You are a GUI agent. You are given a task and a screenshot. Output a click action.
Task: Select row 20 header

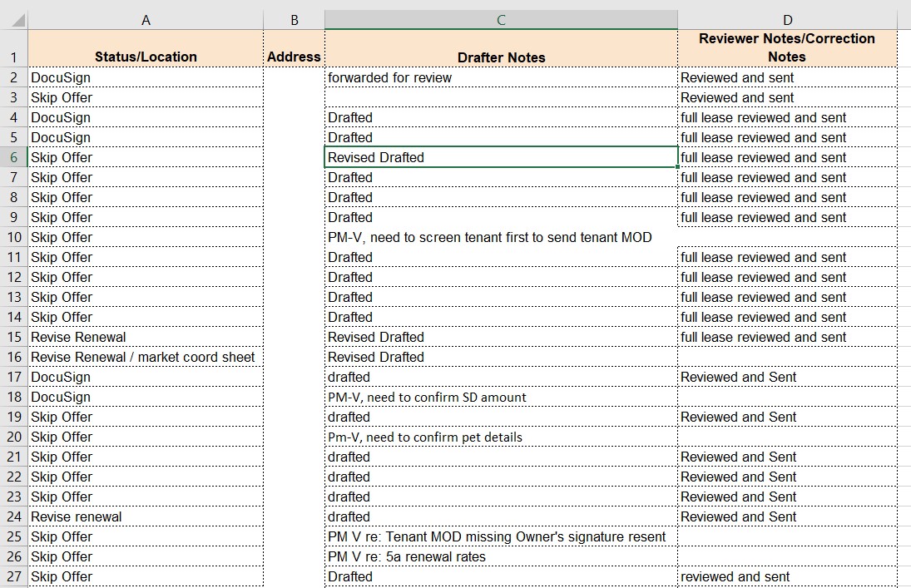pyautogui.click(x=14, y=437)
